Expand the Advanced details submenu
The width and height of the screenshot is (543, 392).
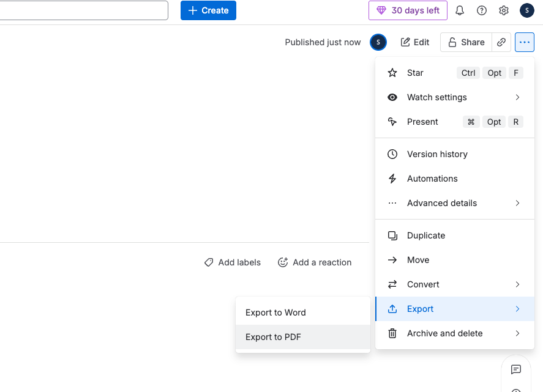(441, 203)
